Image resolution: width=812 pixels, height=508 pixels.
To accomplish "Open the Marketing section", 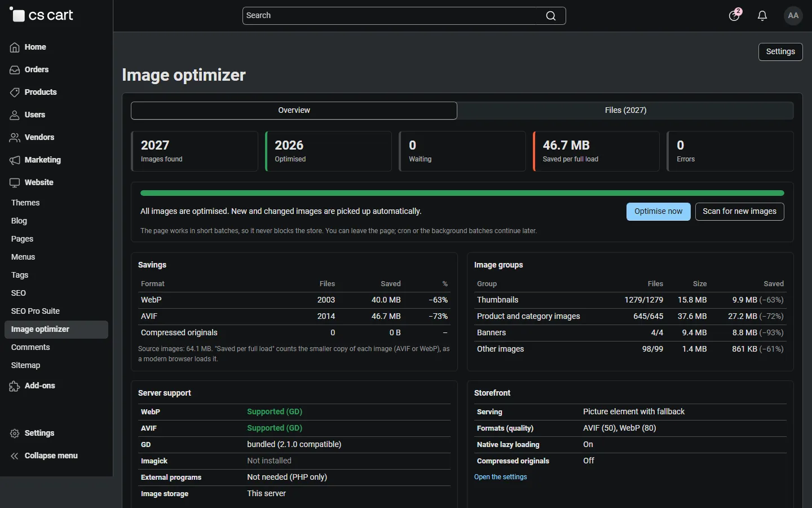I will 36,160.
